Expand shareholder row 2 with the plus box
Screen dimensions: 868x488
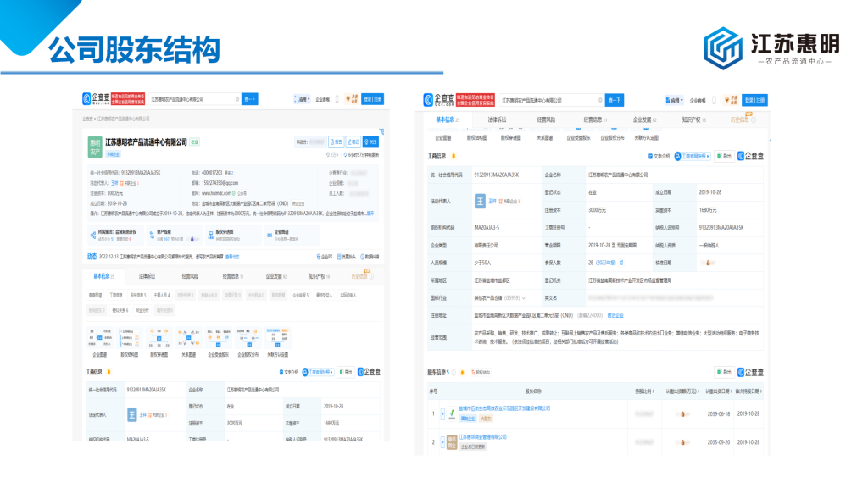(442, 442)
